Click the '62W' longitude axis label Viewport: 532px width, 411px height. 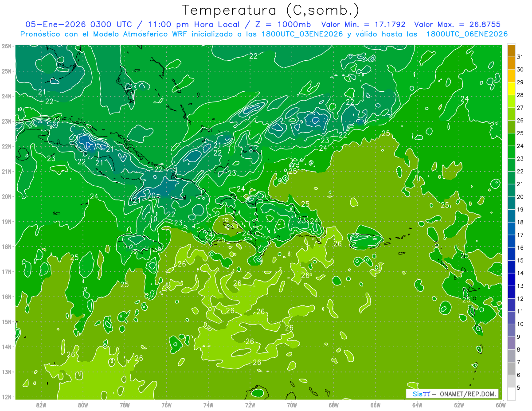coord(459,405)
